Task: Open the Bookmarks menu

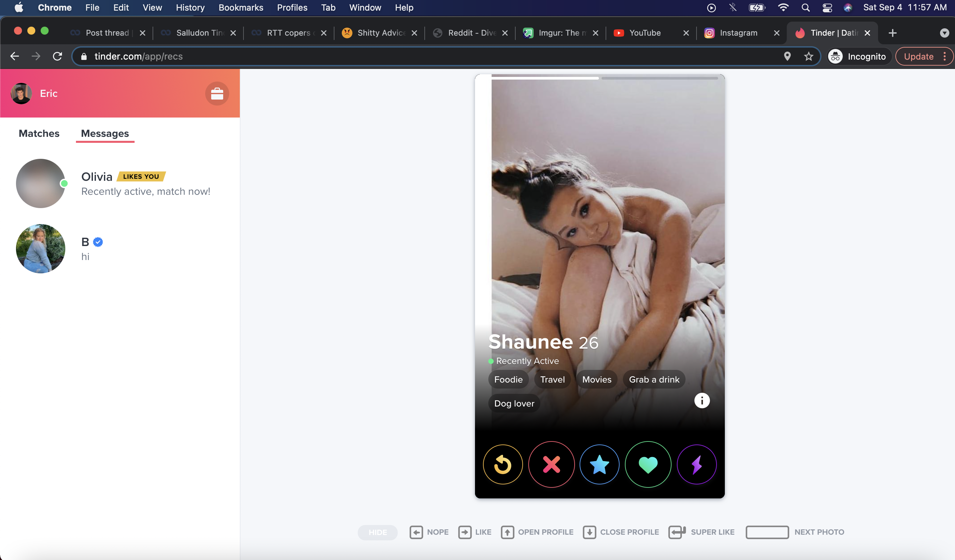Action: point(240,8)
